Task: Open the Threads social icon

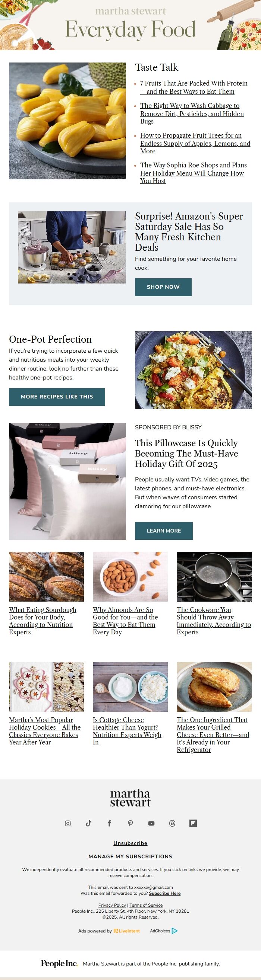Action: point(172,823)
